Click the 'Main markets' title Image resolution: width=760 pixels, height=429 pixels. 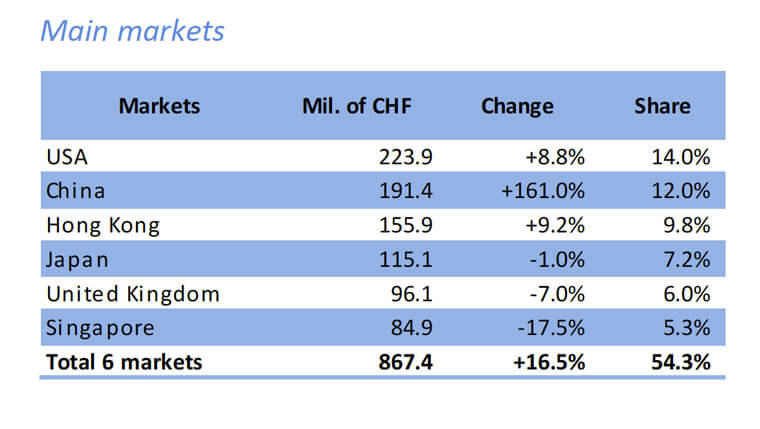click(132, 32)
